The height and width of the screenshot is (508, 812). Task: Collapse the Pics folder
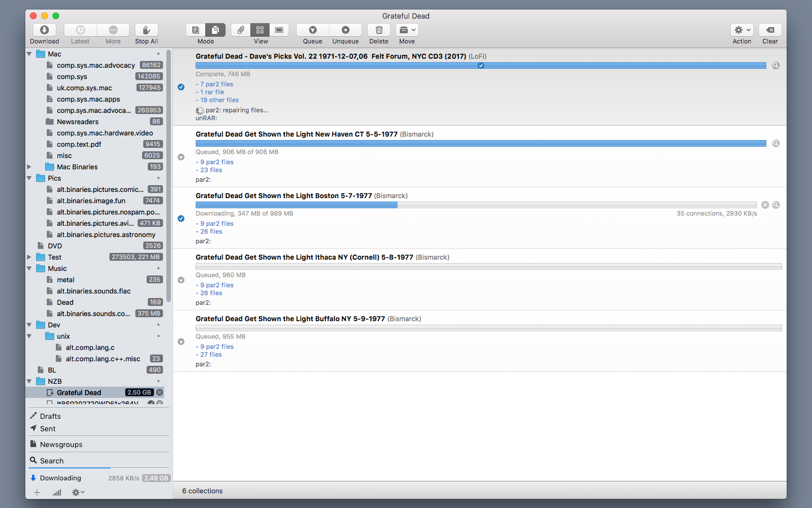coord(29,178)
